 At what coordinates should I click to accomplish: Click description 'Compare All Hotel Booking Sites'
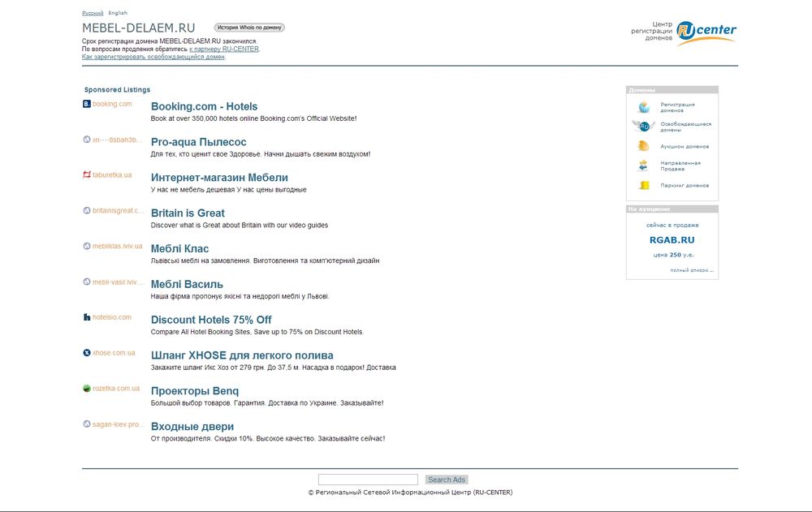click(x=257, y=332)
